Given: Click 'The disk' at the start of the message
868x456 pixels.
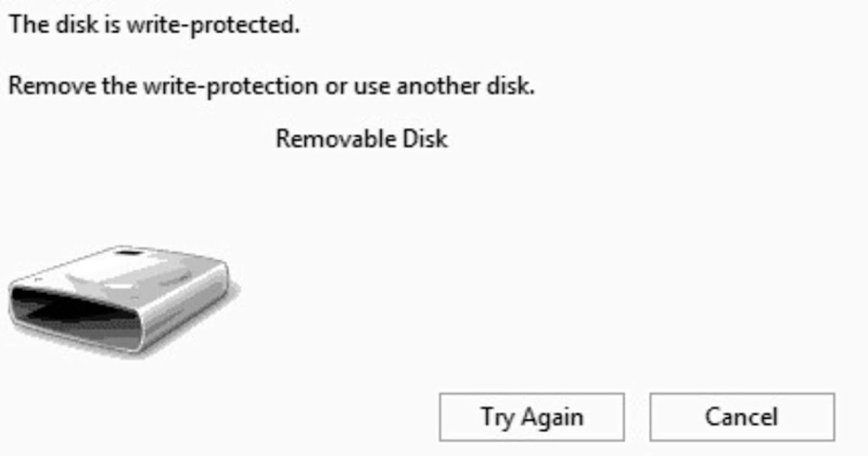Looking at the screenshot, I should [x=57, y=25].
